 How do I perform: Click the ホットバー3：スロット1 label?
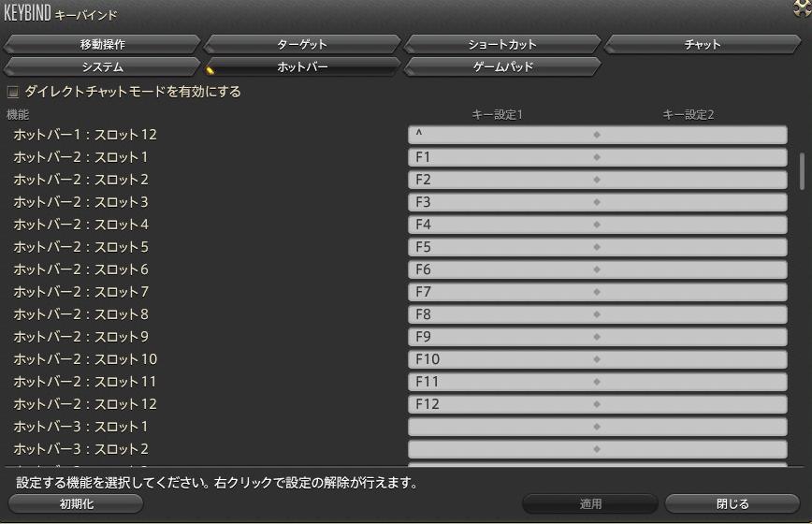pyautogui.click(x=80, y=427)
